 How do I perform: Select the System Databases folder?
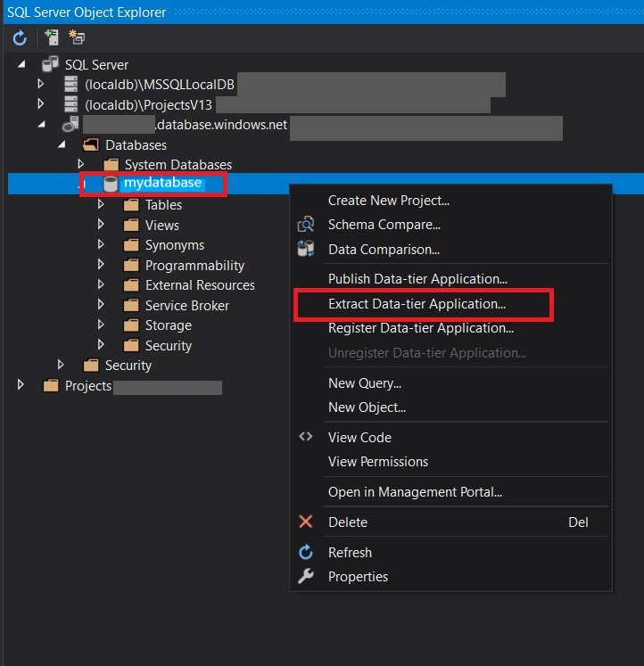tap(178, 165)
